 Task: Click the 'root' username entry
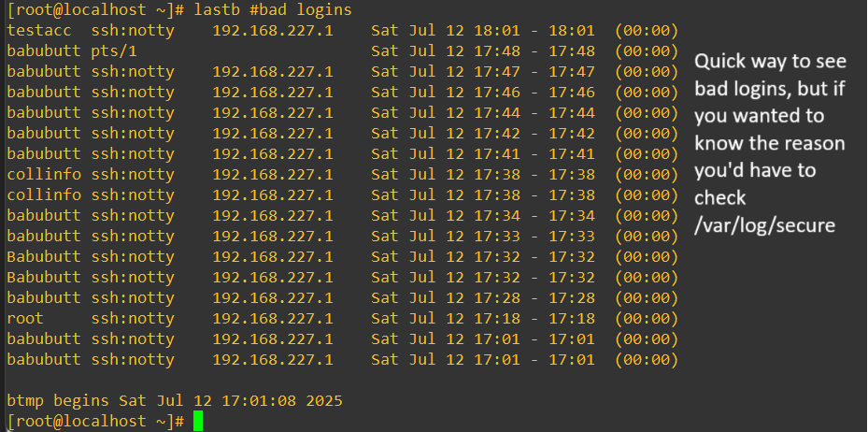click(25, 318)
